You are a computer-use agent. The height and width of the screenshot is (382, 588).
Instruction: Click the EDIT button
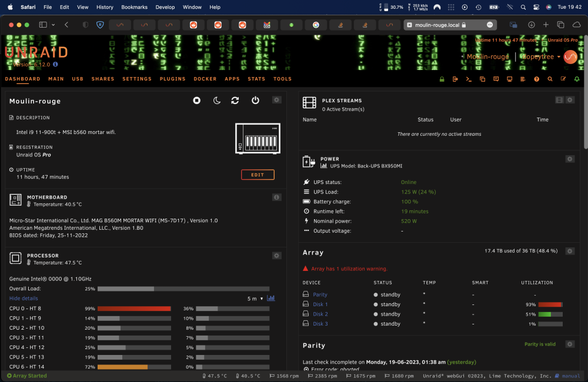pos(258,175)
